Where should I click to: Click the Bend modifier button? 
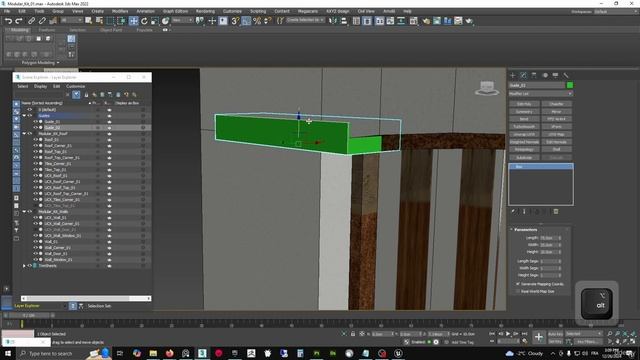click(x=524, y=119)
